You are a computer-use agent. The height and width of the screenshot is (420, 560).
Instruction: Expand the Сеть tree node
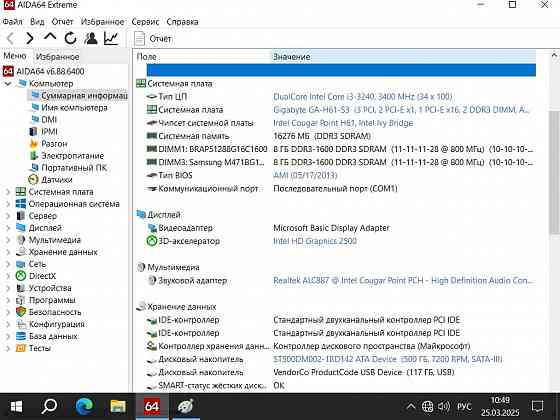(8, 264)
